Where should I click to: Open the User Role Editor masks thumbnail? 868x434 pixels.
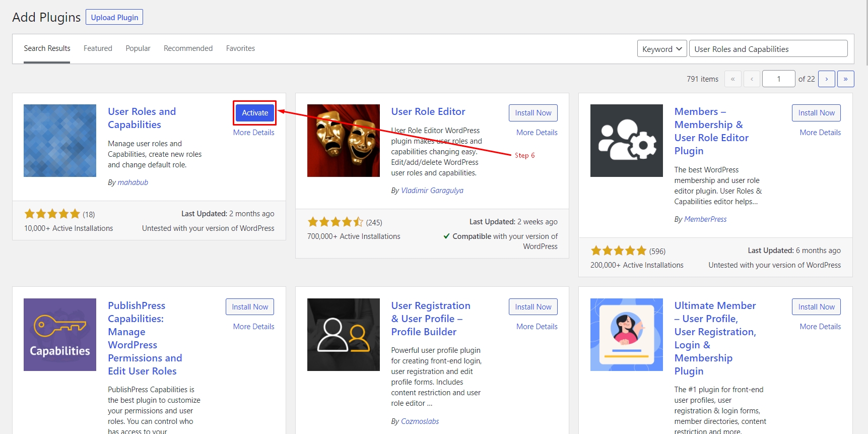coord(344,141)
